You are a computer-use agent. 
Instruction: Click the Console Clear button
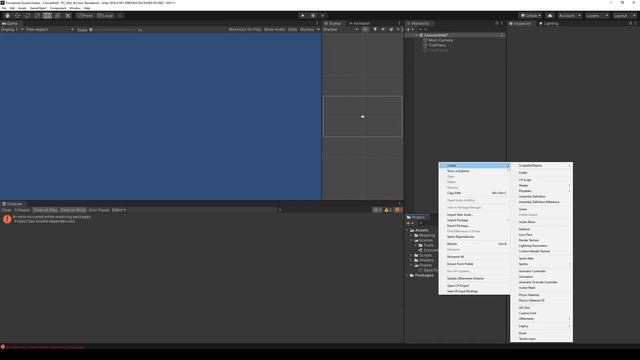point(6,210)
